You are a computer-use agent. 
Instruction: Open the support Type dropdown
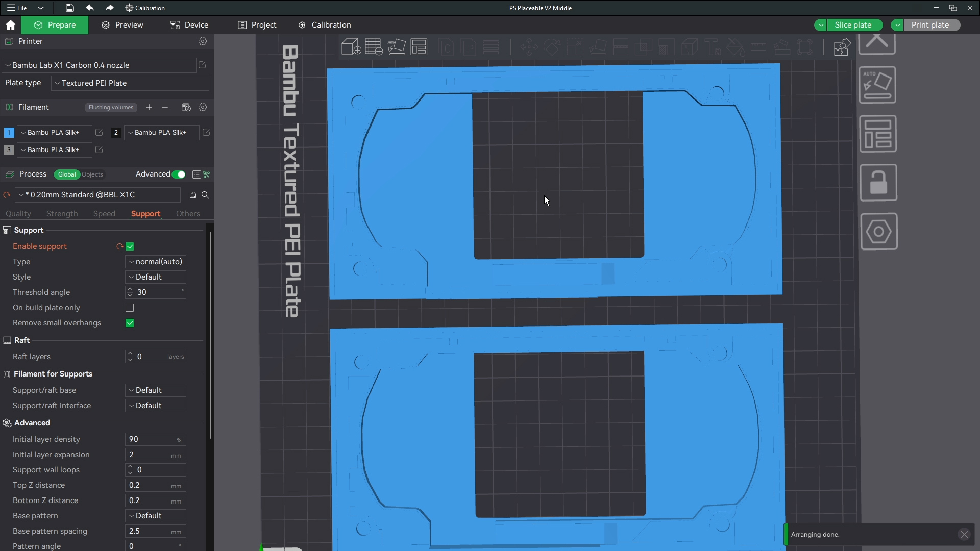(156, 262)
